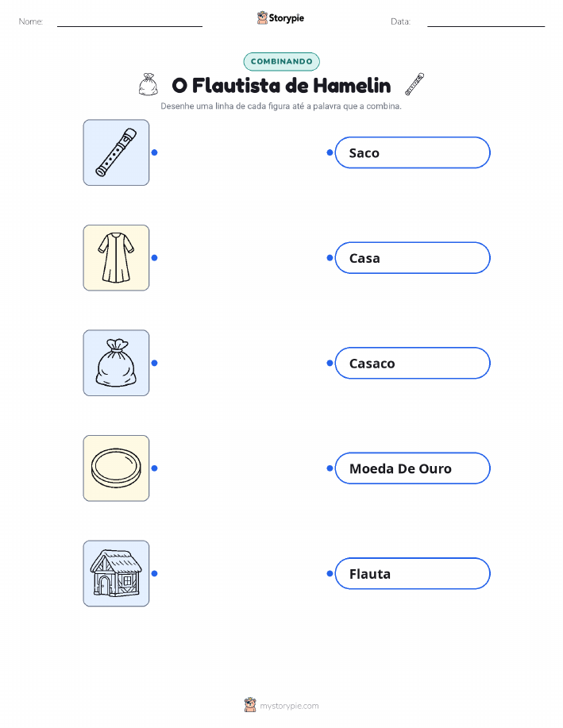Select the Saco word box
Image resolution: width=563 pixels, height=728 pixels.
[x=412, y=152]
